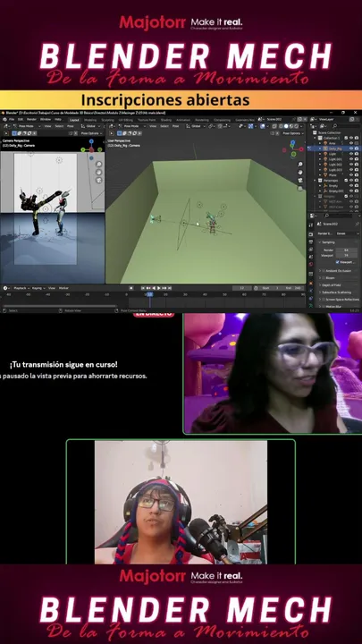Toggle Viewport denoising checkbox
Image resolution: width=362 pixels, height=644 pixels.
(337, 262)
